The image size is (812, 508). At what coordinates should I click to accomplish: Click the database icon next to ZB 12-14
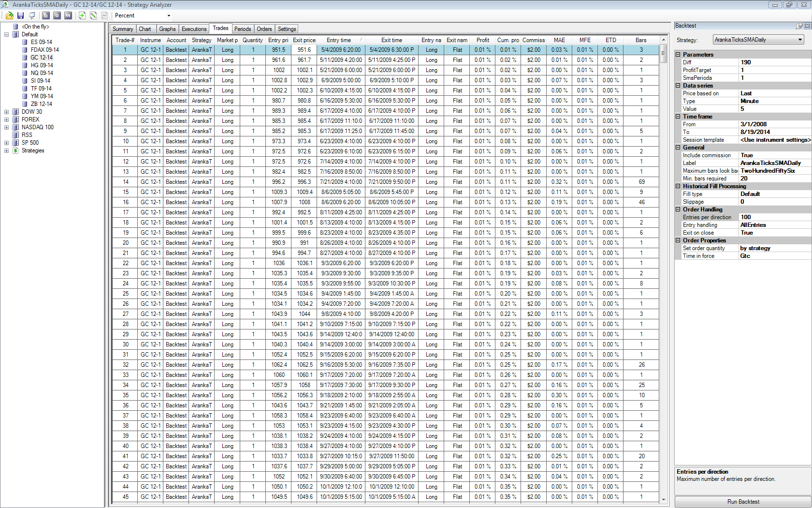pos(25,104)
